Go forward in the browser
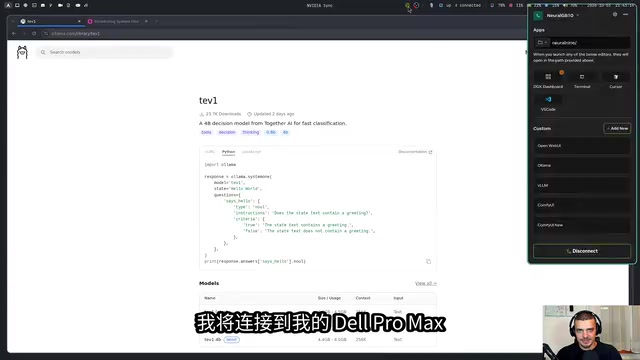This screenshot has width=640, height=360. (24, 33)
